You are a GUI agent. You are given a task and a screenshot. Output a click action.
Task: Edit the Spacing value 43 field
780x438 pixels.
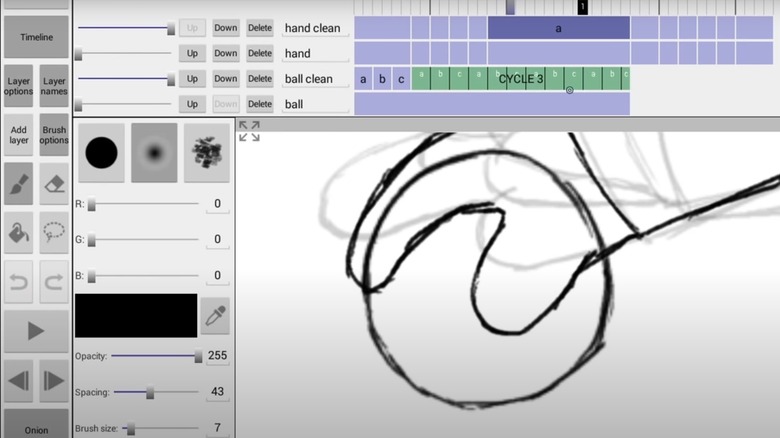[x=217, y=392]
